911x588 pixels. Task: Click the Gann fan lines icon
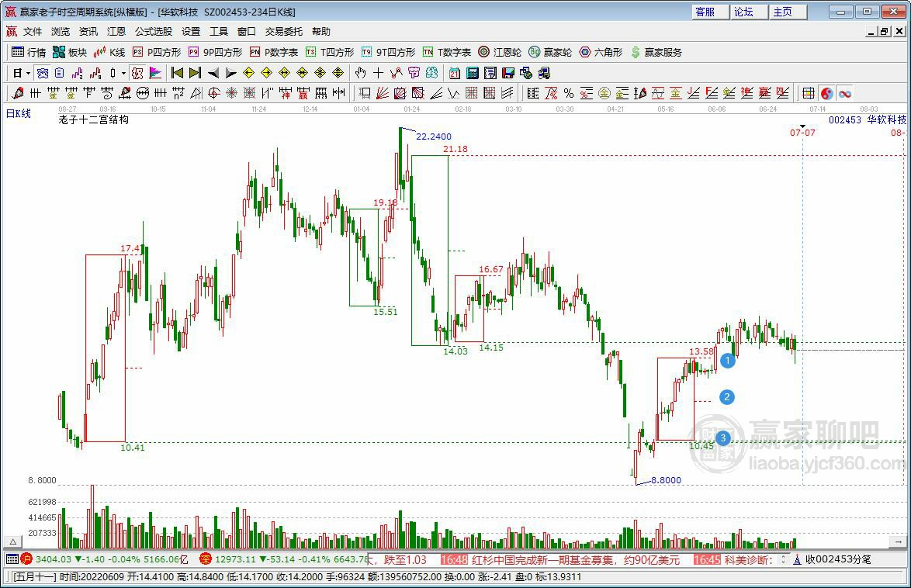pyautogui.click(x=383, y=93)
